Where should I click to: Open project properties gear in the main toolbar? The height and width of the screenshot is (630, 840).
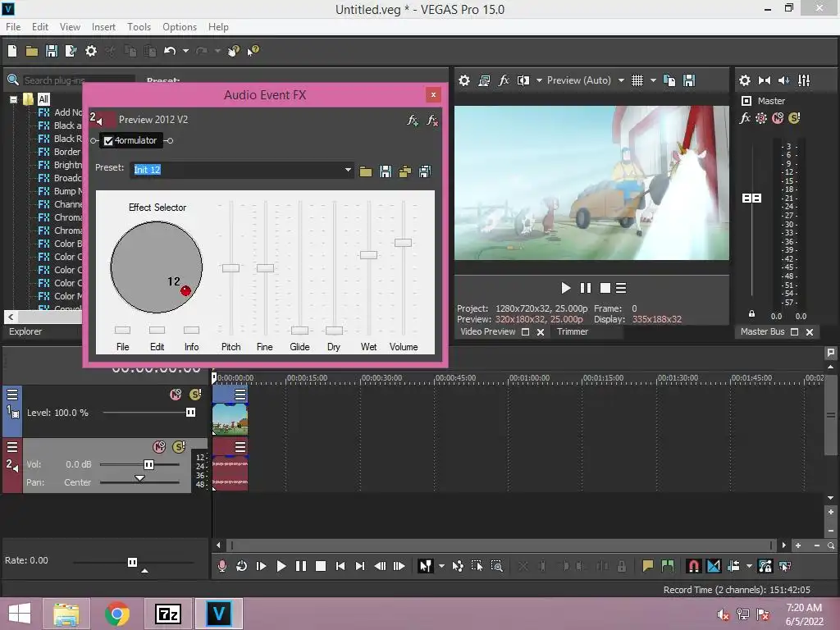pyautogui.click(x=91, y=51)
